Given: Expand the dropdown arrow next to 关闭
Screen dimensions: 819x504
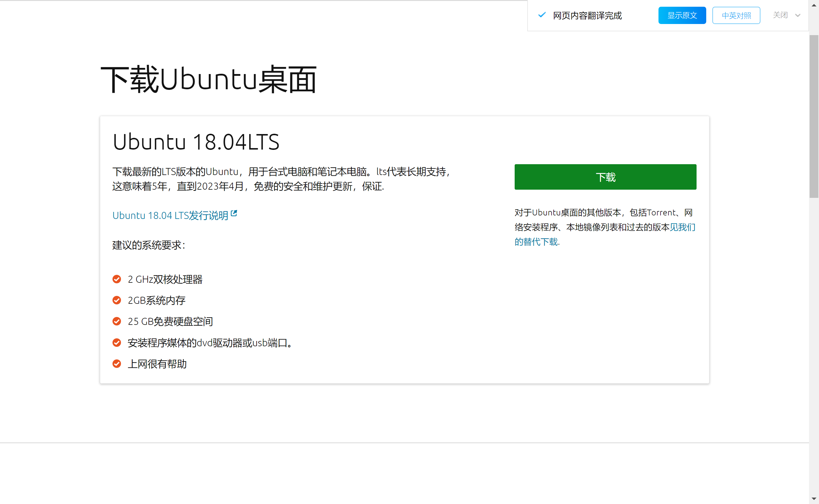Looking at the screenshot, I should (797, 15).
